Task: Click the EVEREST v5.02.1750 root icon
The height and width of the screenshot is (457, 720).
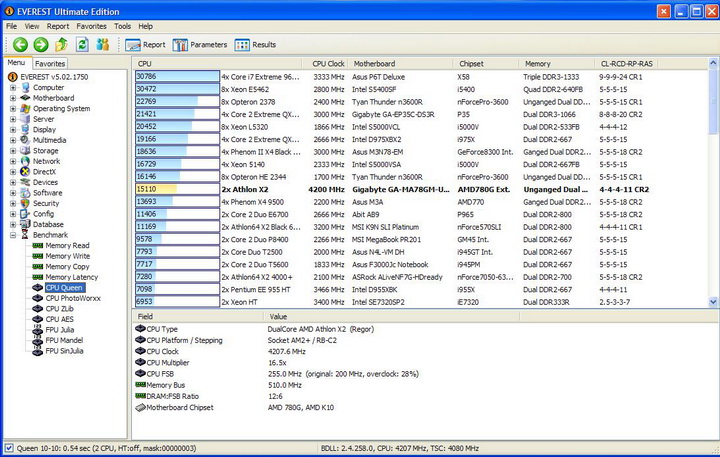Action: click(13, 77)
